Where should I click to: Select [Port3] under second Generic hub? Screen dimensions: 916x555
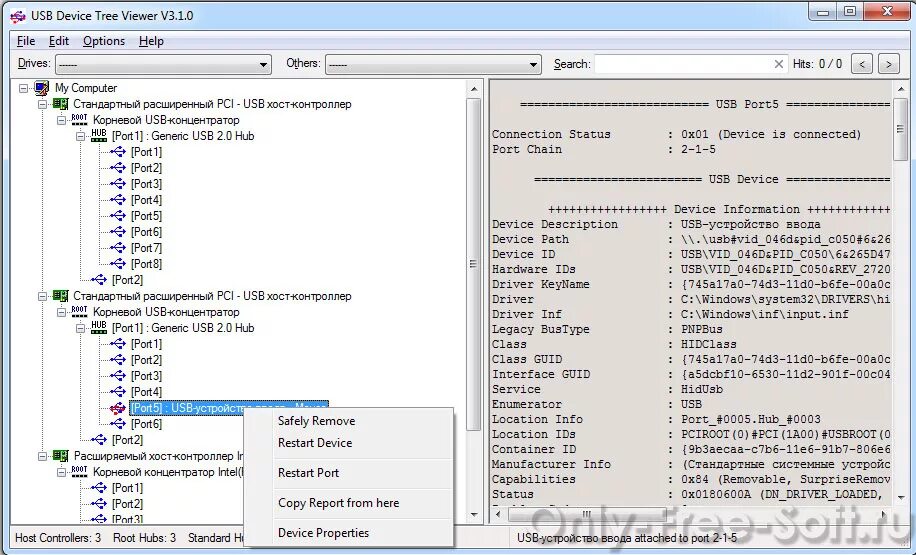(146, 376)
